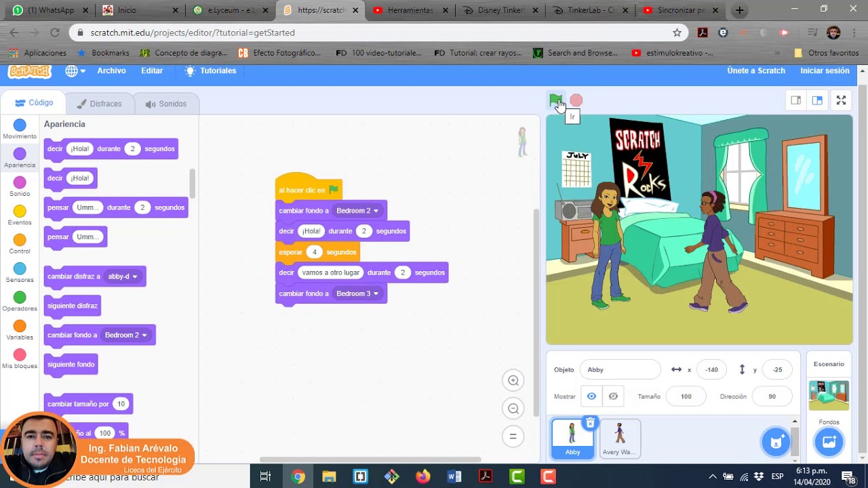Image resolution: width=868 pixels, height=488 pixels.
Task: Hide the sprite using crossed-eye icon
Action: pos(613,396)
